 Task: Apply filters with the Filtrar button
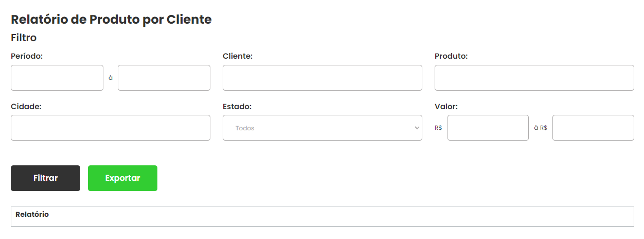45,178
